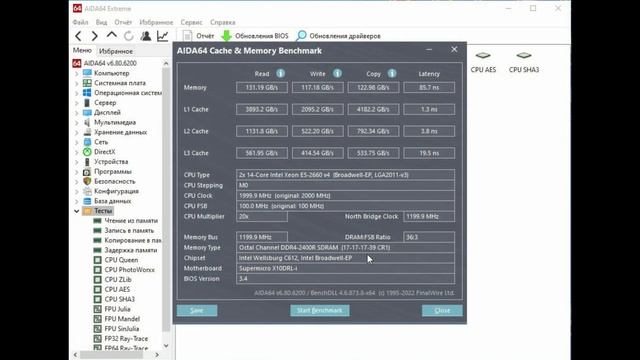Click the Save button
This screenshot has width=640, height=360.
tap(197, 311)
